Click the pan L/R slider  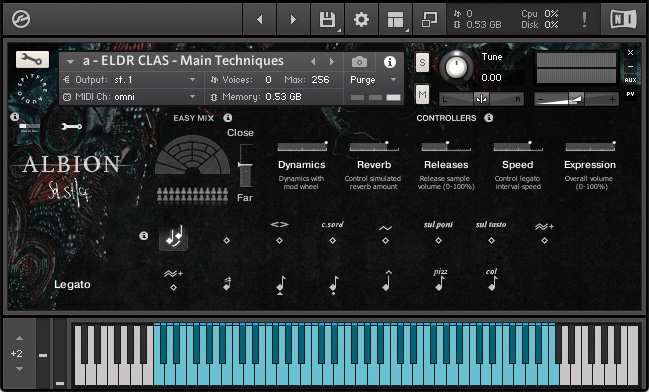(x=481, y=99)
